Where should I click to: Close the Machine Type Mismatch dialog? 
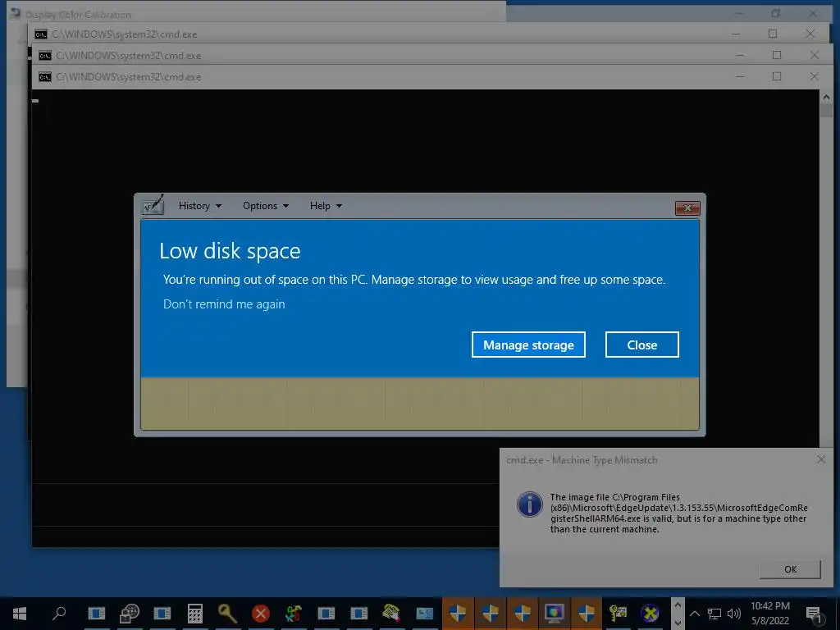(x=820, y=459)
